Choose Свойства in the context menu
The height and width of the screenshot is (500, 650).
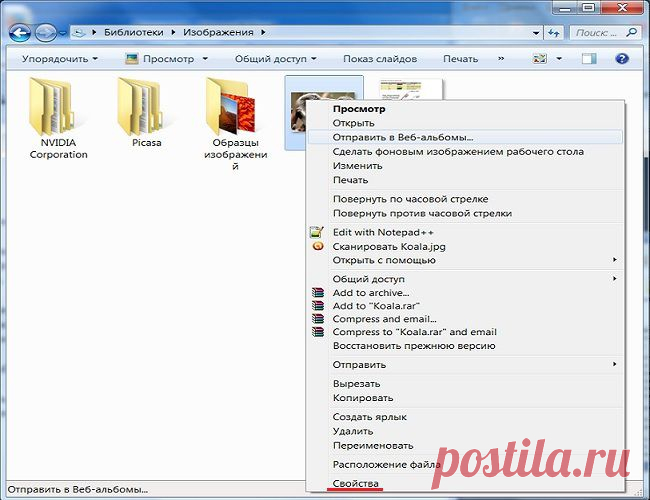click(x=465, y=483)
